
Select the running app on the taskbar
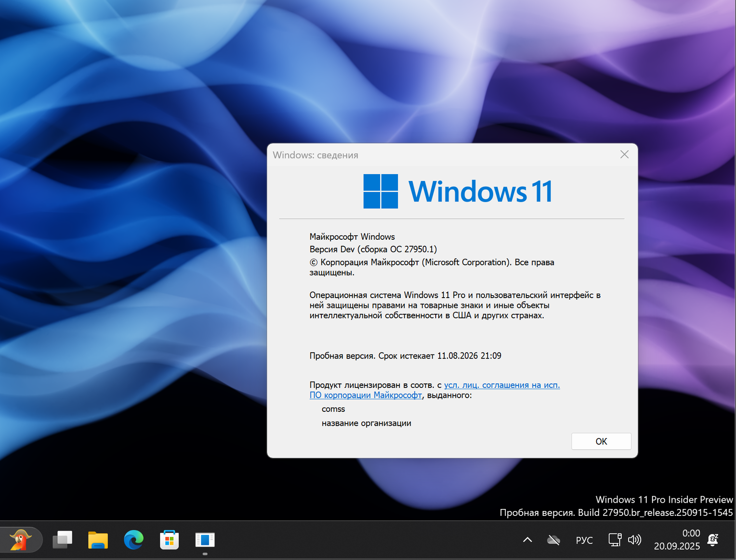pos(205,539)
